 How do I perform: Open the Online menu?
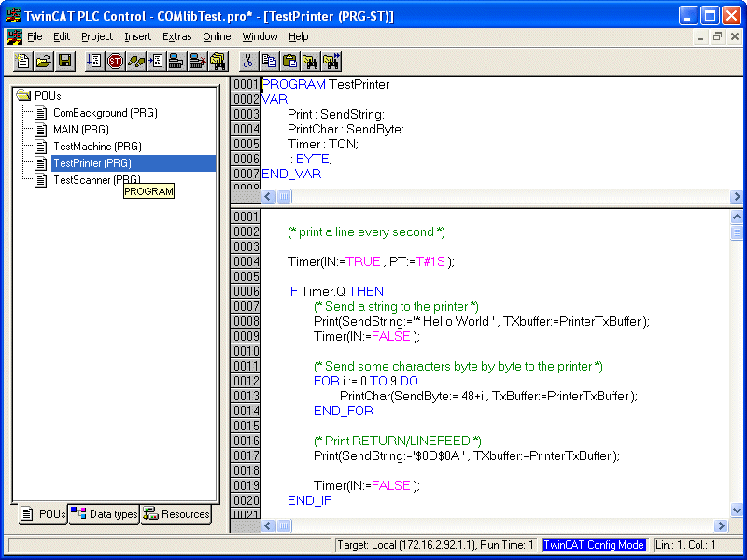coord(217,36)
